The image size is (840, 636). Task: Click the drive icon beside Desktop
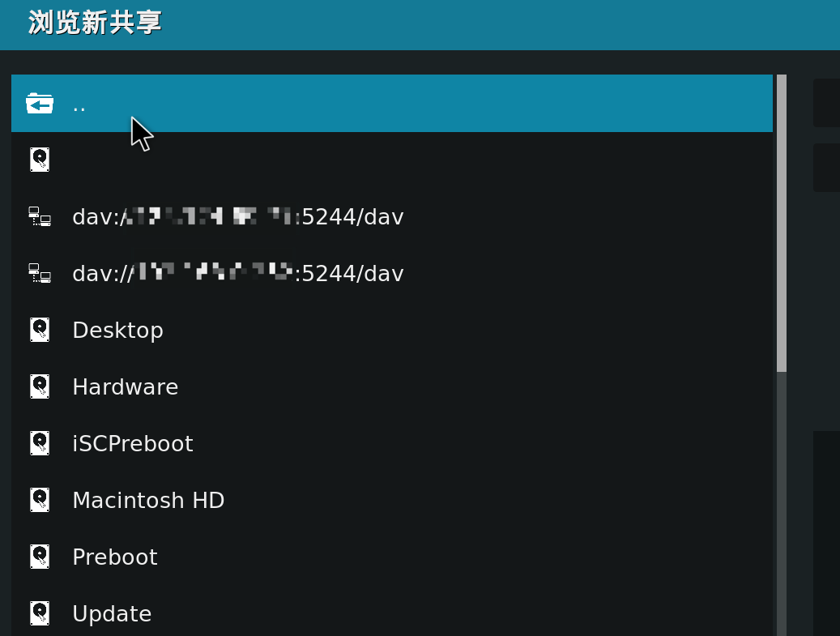point(40,330)
